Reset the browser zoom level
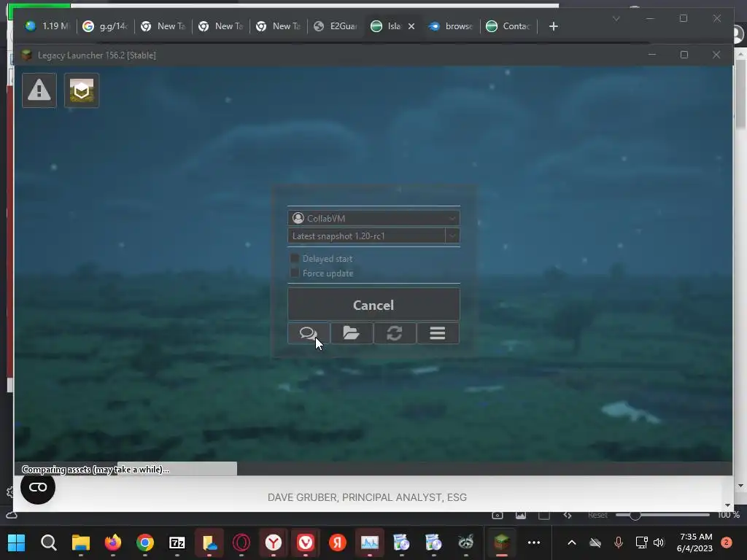 click(x=597, y=516)
